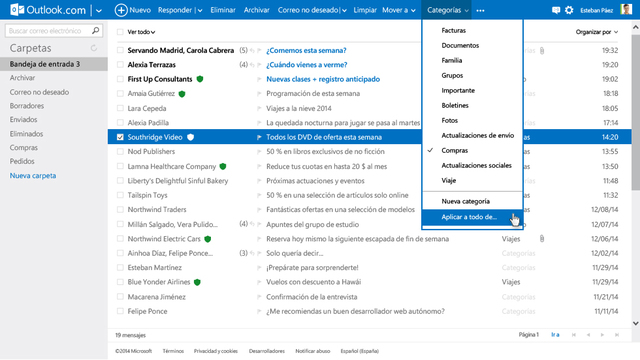Click Lamna Healthcare Company green shield icon
This screenshot has width=640, height=360.
223,166
